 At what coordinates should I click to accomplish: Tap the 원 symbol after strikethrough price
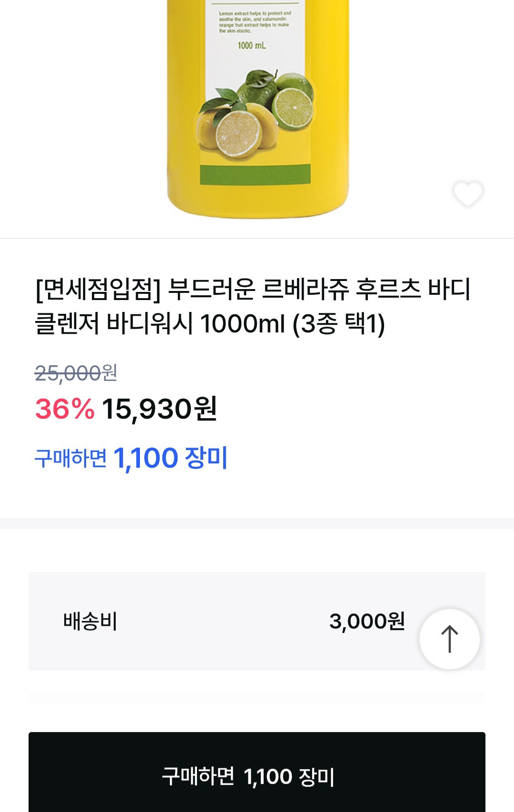click(x=110, y=373)
